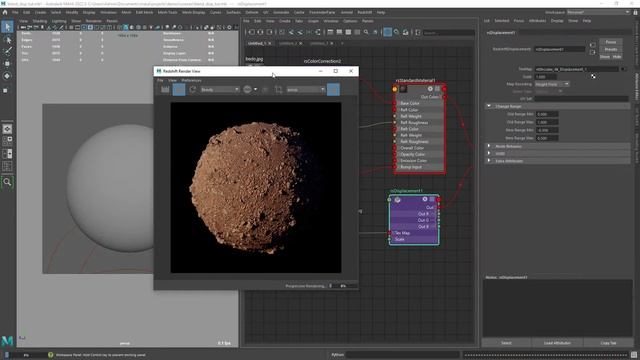Pick the Paint selection tool
The width and height of the screenshot is (640, 360).
click(x=7, y=51)
